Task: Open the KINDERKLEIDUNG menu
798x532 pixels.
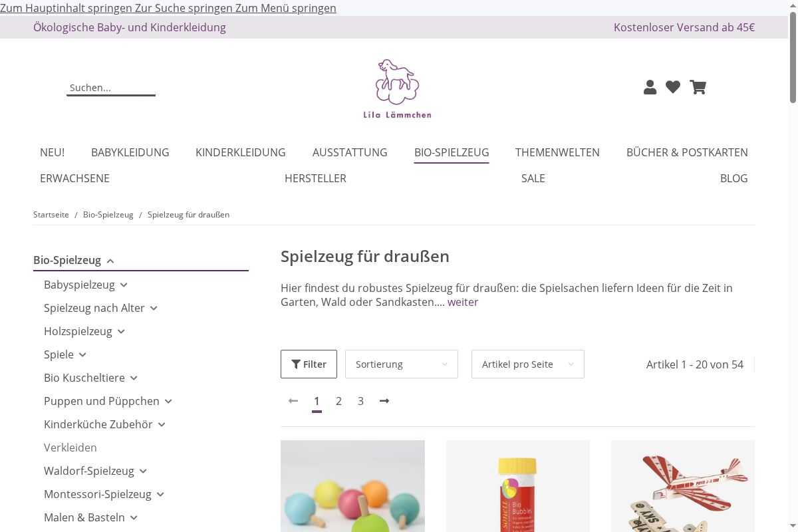Action: [x=241, y=152]
